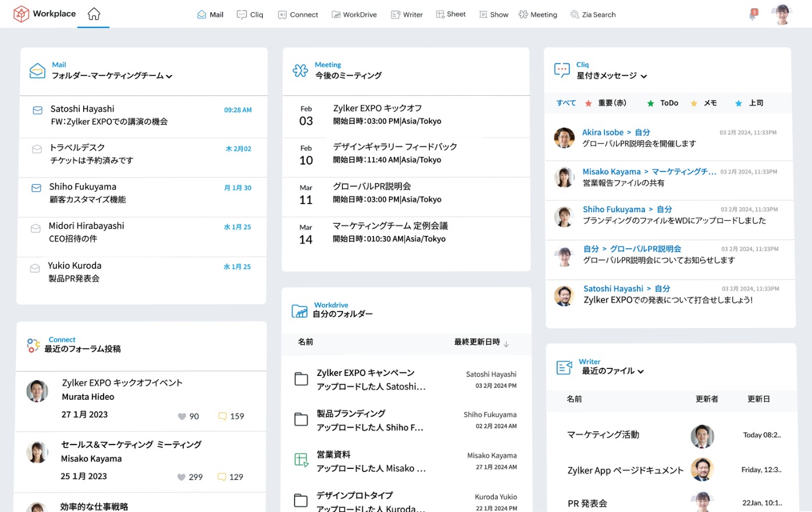The height and width of the screenshot is (512, 812).
Task: Click the Mail widget envelope icon
Action: [37, 71]
